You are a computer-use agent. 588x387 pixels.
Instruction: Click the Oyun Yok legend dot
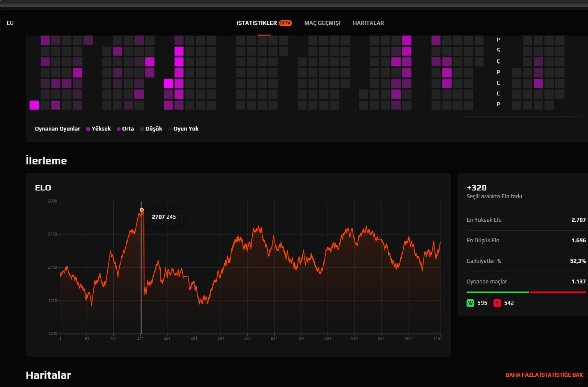point(170,129)
